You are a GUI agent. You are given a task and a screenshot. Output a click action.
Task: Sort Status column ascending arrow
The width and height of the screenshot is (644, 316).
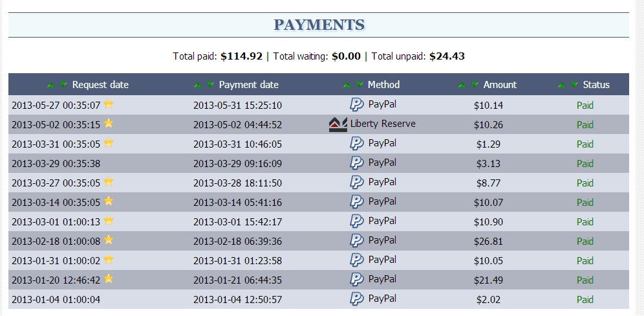point(561,85)
